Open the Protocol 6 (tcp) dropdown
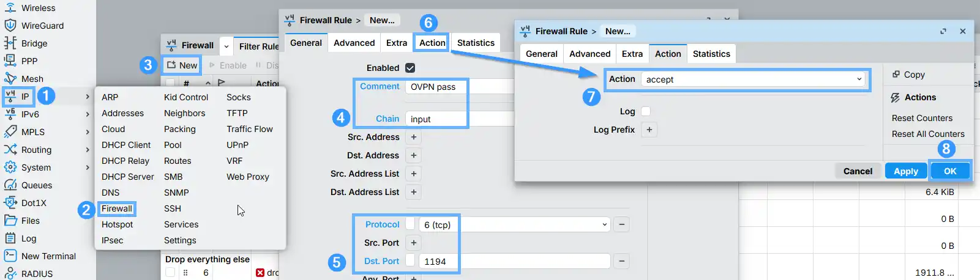Image resolution: width=980 pixels, height=280 pixels. pos(605,224)
